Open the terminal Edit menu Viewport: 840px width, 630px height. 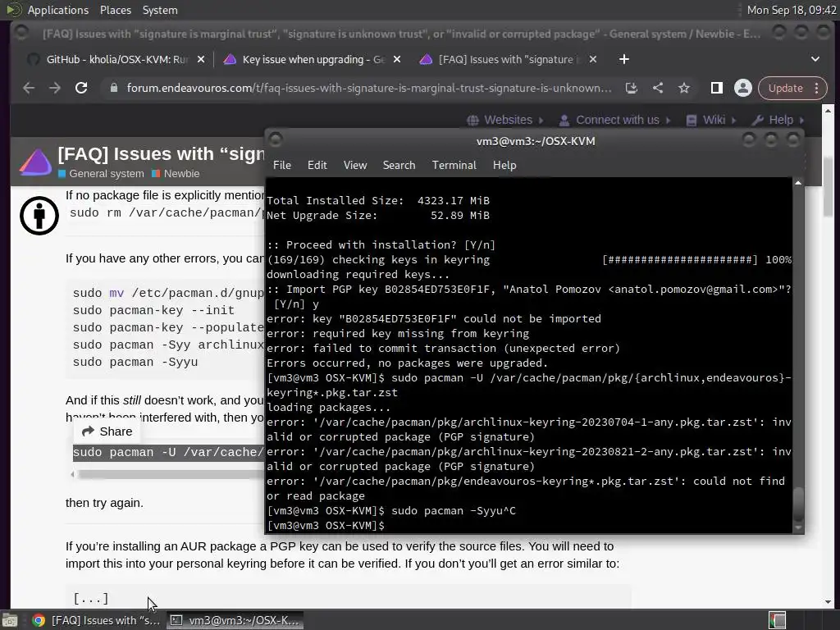(317, 165)
